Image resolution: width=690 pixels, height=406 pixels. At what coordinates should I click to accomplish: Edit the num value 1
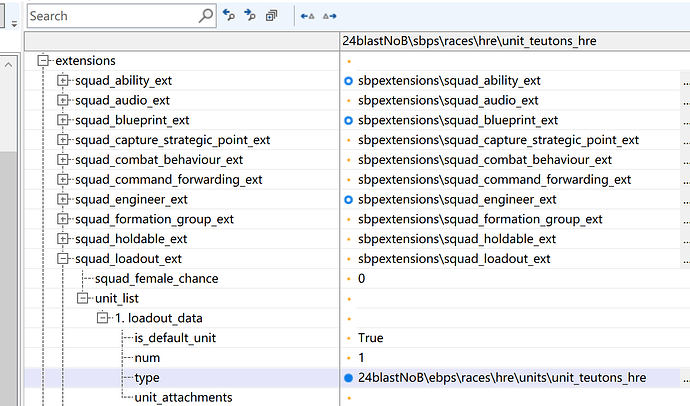click(x=361, y=358)
